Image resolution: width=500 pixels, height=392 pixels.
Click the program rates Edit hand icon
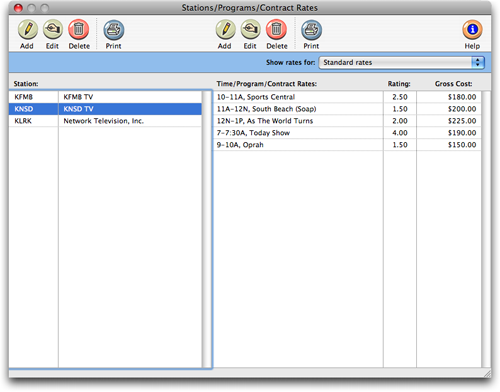point(251,30)
